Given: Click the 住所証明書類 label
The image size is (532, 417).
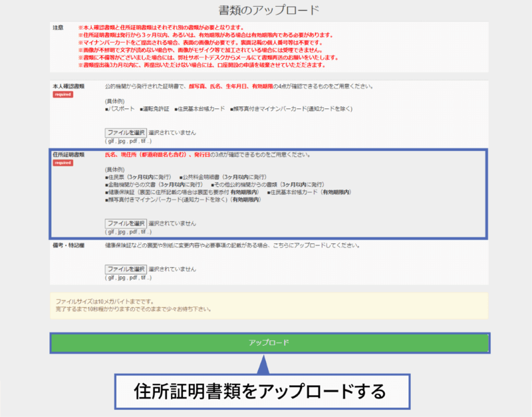Looking at the screenshot, I should tap(68, 155).
